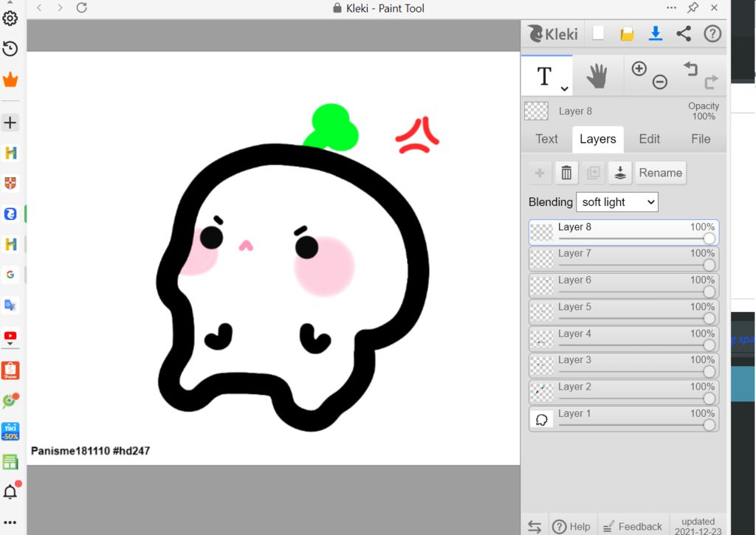Image resolution: width=756 pixels, height=535 pixels.
Task: Click Layer 4 opacity slider handle
Action: pyautogui.click(x=709, y=345)
